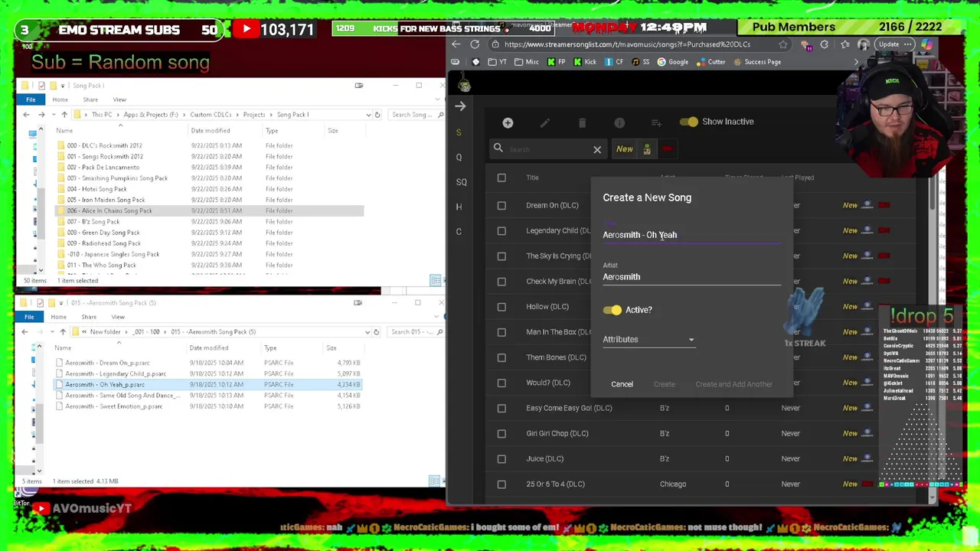Image resolution: width=980 pixels, height=551 pixels.
Task: Click the pencil edit icon in the songlist toolbar
Action: point(545,122)
